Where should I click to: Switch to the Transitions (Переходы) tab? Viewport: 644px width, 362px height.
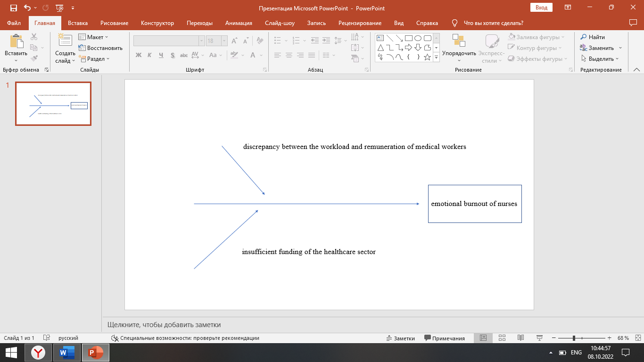click(x=199, y=23)
